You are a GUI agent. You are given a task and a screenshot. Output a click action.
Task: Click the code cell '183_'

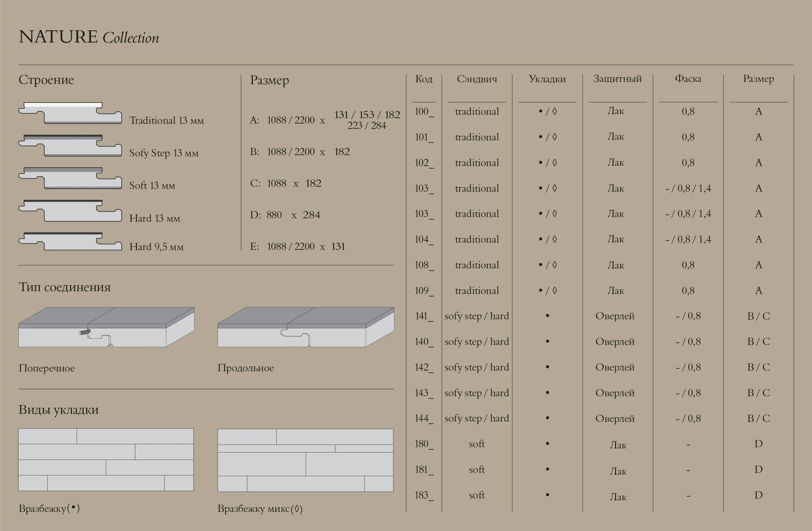coord(424,496)
